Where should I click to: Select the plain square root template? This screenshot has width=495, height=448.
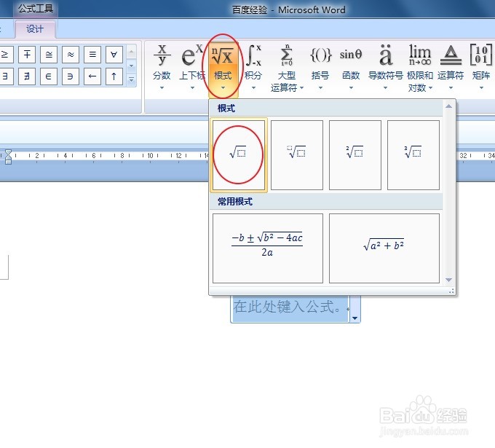pyautogui.click(x=239, y=155)
